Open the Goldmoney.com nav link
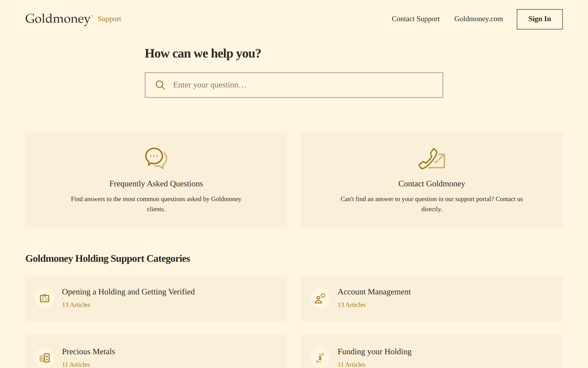Image resolution: width=588 pixels, height=368 pixels. click(478, 19)
